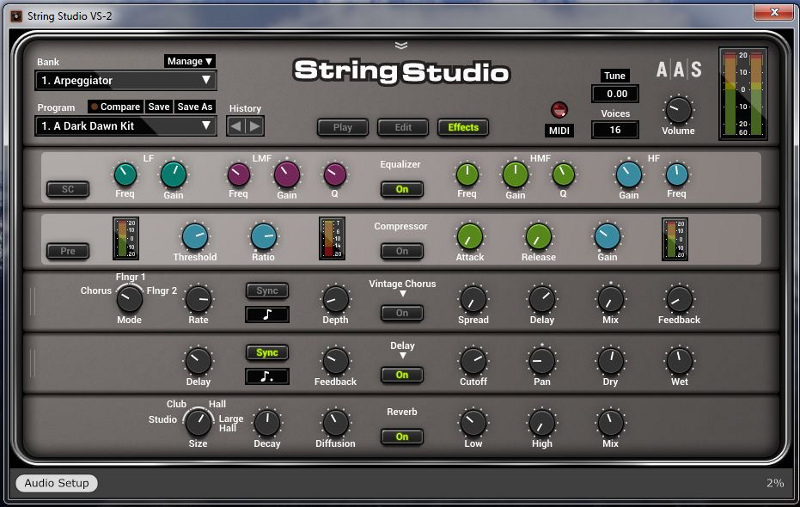
Task: Click the equalizer LF Freq knob
Action: click(x=125, y=174)
